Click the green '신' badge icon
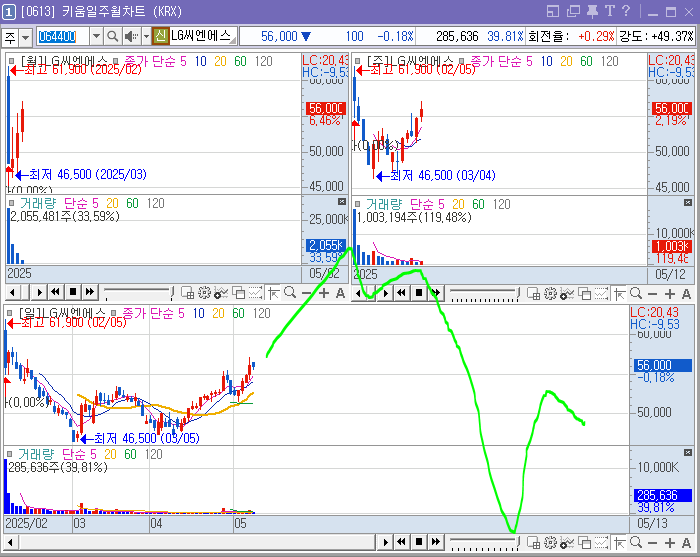This screenshot has width=700, height=557. tap(160, 36)
